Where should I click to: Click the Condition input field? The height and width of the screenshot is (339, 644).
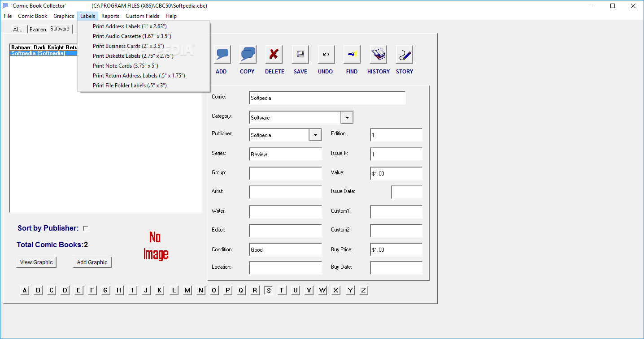(286, 250)
